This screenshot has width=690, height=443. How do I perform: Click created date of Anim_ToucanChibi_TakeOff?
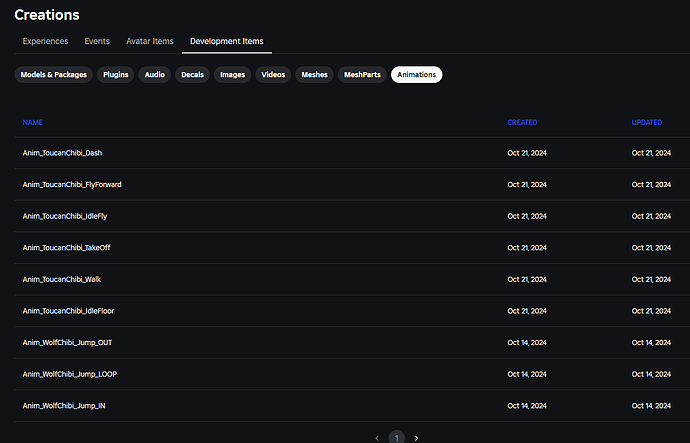point(527,248)
